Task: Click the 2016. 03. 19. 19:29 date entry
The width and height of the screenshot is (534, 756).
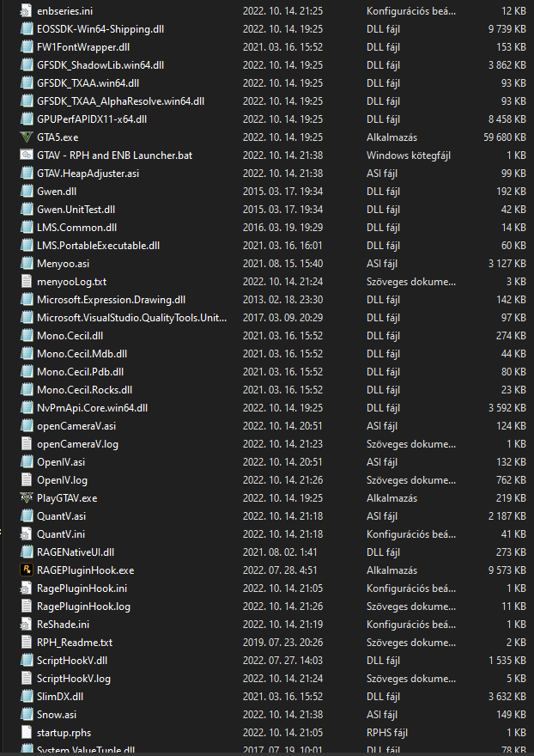Action: pos(283,228)
